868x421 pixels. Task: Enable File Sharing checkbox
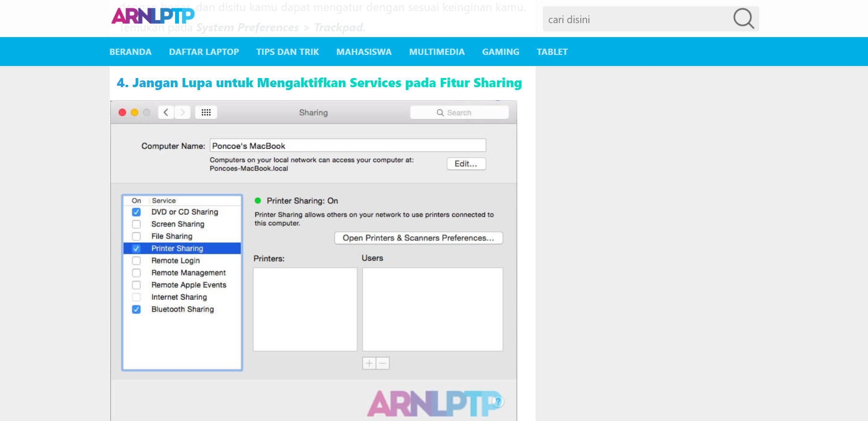point(137,237)
